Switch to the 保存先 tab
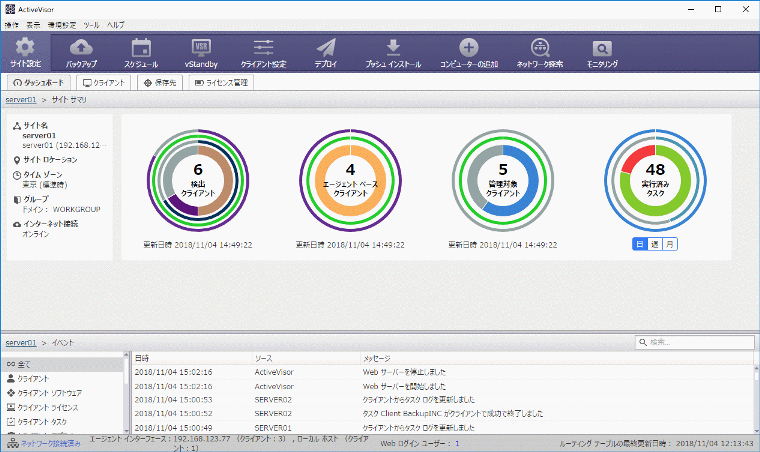The width and height of the screenshot is (760, 452). click(x=159, y=82)
